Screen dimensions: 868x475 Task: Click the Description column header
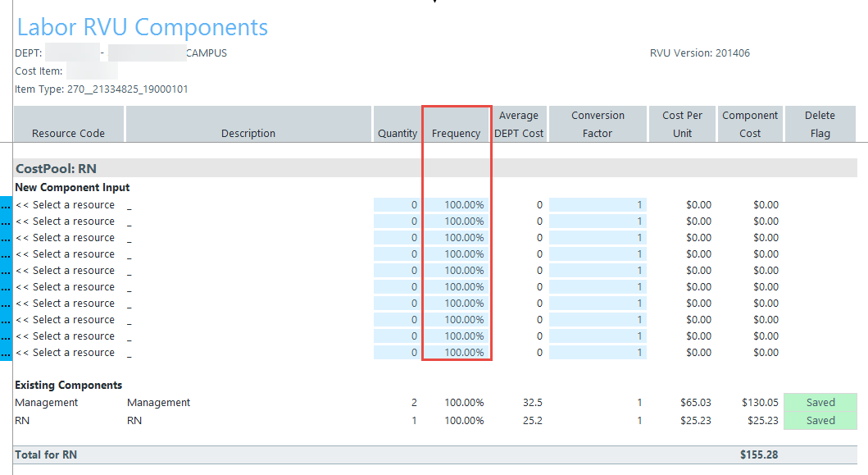tap(248, 124)
